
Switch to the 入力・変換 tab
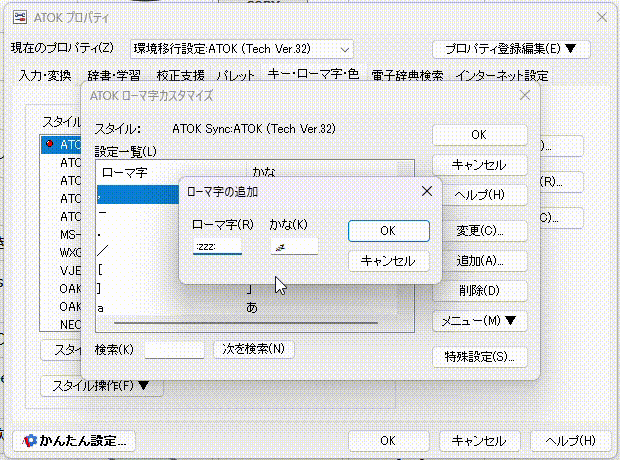coord(45,75)
